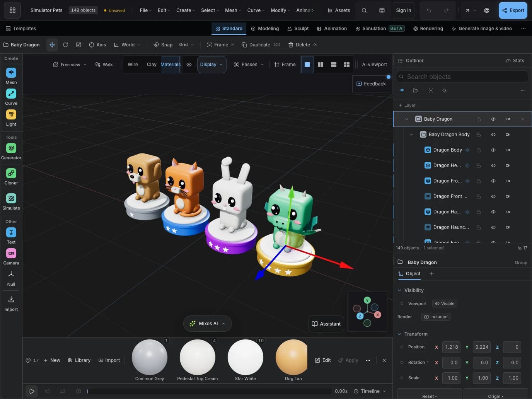Image resolution: width=532 pixels, height=399 pixels.
Task: Open the search magnifier in top bar
Action: click(x=364, y=10)
